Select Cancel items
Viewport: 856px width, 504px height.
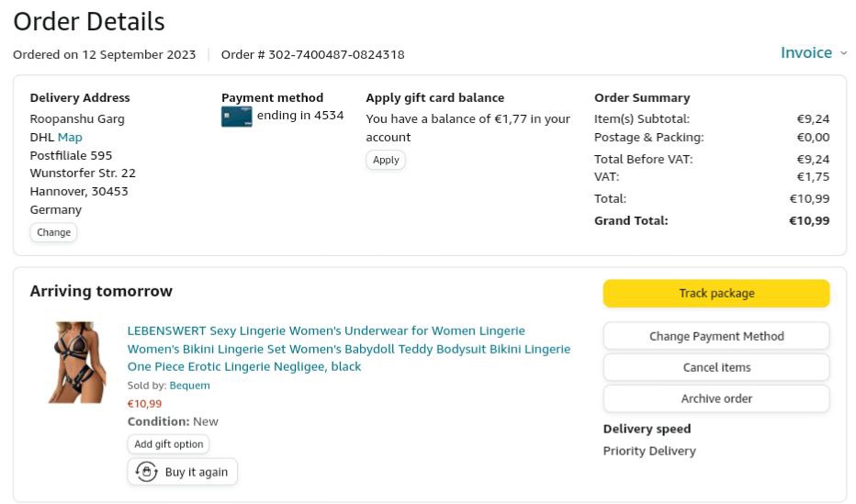coord(715,367)
